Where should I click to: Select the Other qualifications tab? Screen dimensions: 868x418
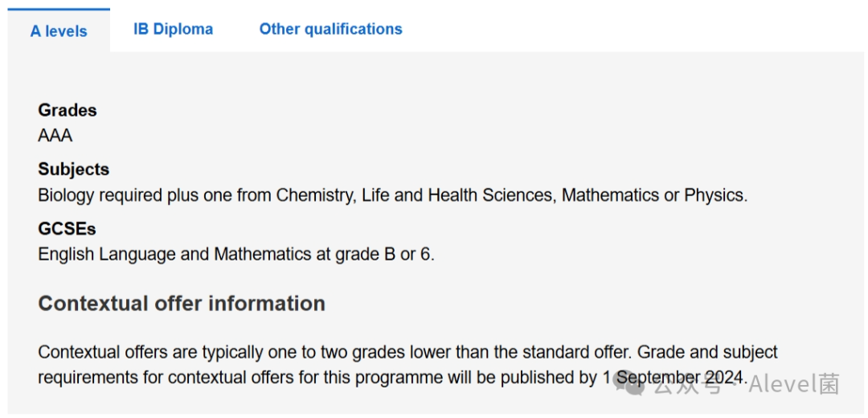[x=330, y=30]
